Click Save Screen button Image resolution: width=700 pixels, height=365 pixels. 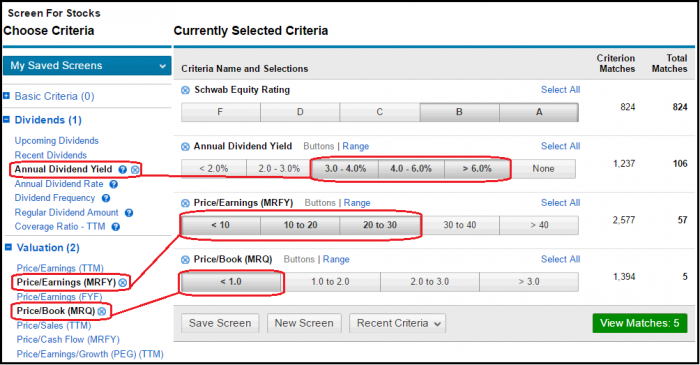click(x=220, y=323)
